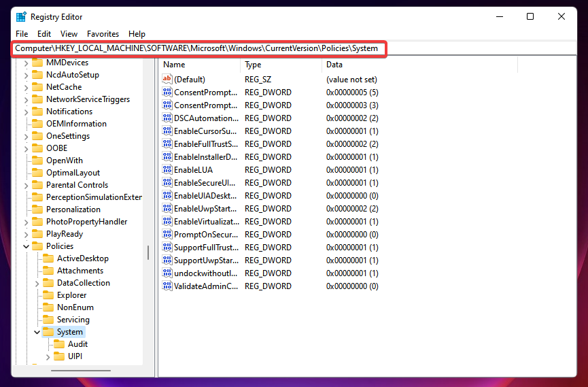Viewport: 588px width, 387px height.
Task: Click the (Default) string value icon
Action: pos(167,79)
